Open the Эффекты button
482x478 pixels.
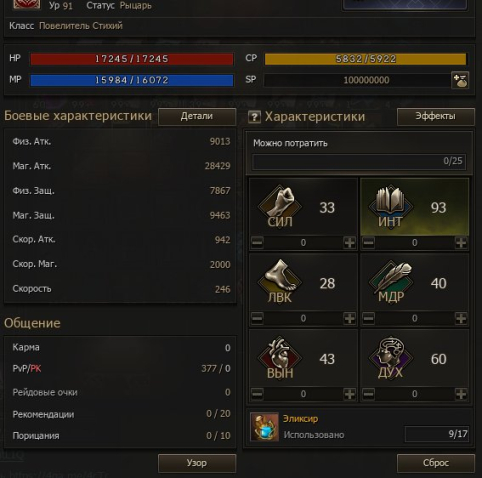point(436,117)
